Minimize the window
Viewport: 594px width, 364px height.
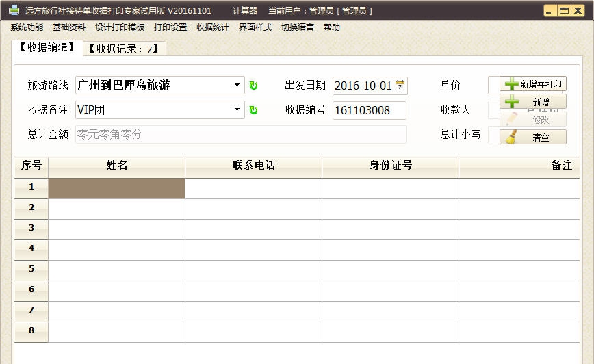pyautogui.click(x=550, y=11)
